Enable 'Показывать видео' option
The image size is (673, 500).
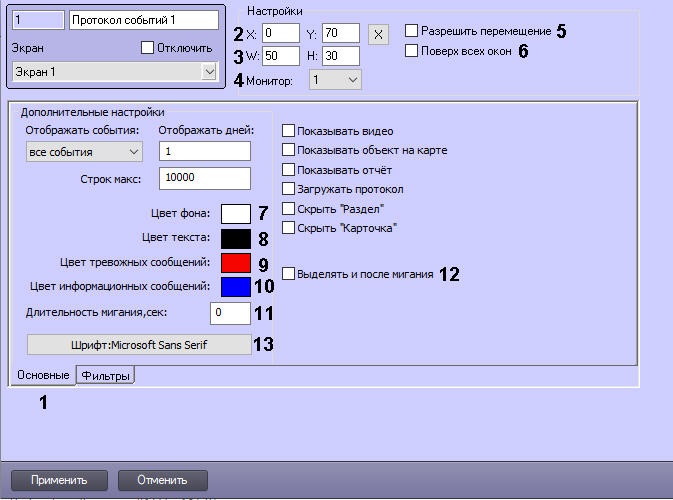[x=289, y=131]
